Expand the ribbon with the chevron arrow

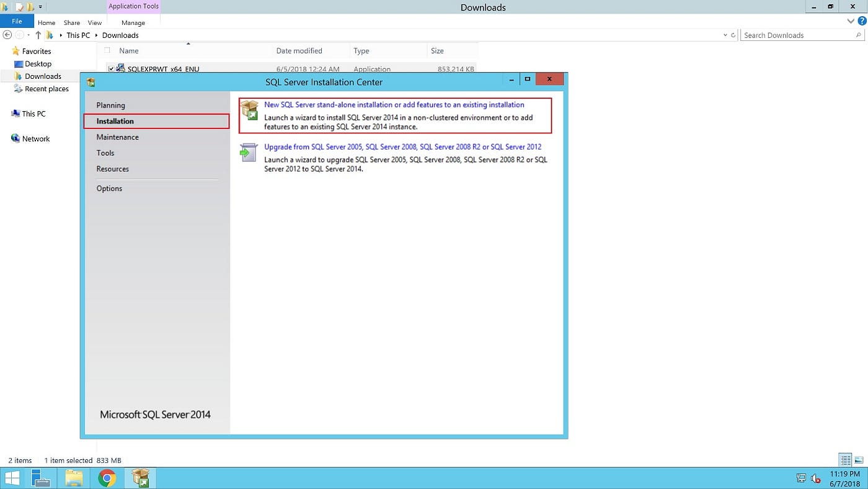pyautogui.click(x=851, y=21)
